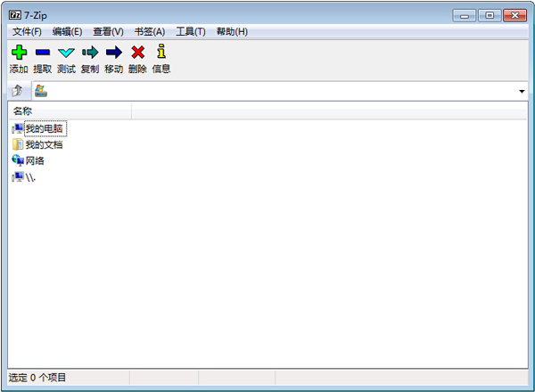Open the 书签(A) bookmarks menu
This screenshot has height=392, width=535.
pyautogui.click(x=150, y=32)
